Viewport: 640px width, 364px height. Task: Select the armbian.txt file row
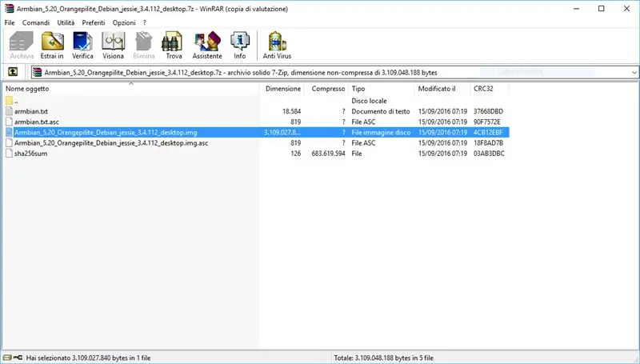[256, 111]
